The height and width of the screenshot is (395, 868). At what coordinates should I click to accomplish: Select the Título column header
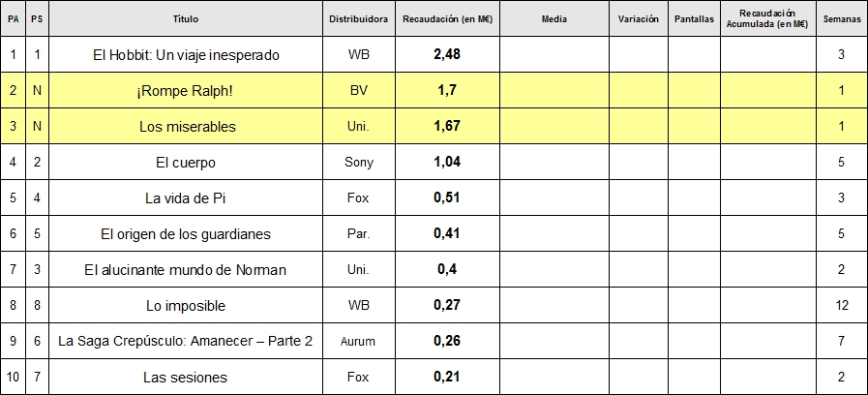pos(186,18)
